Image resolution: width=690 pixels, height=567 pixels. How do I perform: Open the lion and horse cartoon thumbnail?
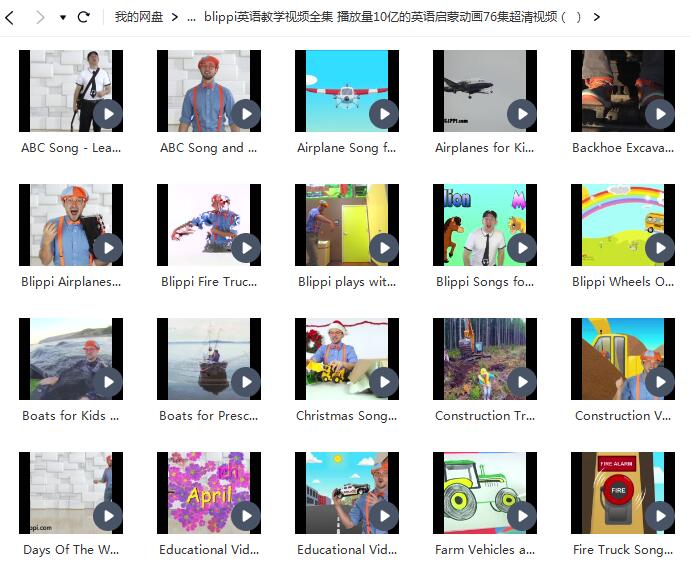click(x=484, y=225)
